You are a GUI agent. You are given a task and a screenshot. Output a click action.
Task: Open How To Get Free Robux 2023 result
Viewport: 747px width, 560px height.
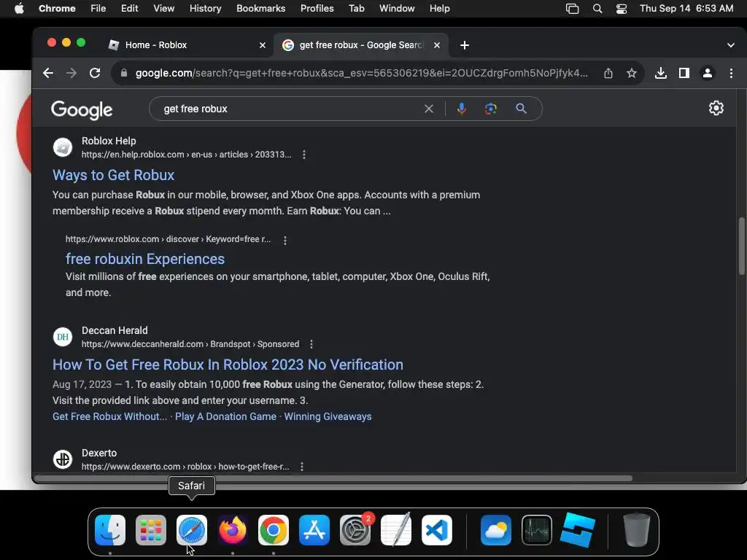[x=228, y=365]
